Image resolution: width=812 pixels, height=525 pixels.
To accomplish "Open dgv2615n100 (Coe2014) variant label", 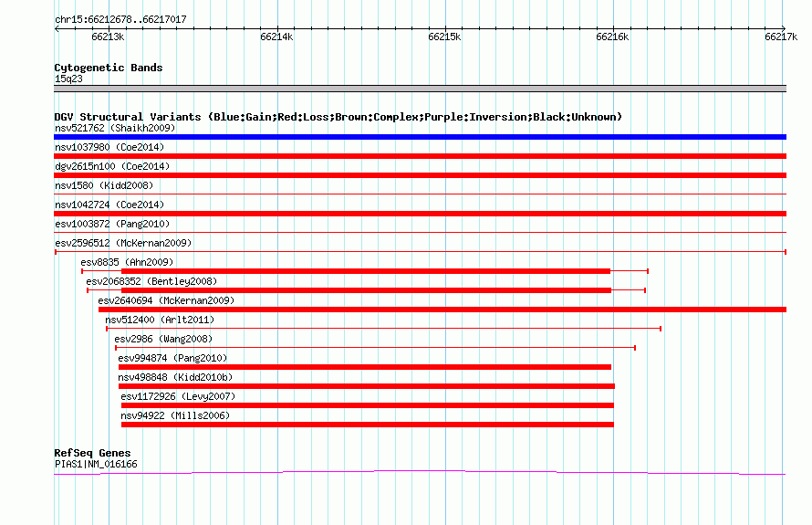I will [112, 166].
